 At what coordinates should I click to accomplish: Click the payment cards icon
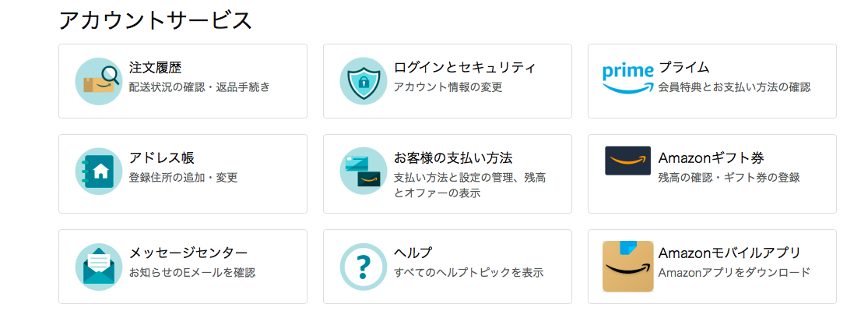coord(363,171)
